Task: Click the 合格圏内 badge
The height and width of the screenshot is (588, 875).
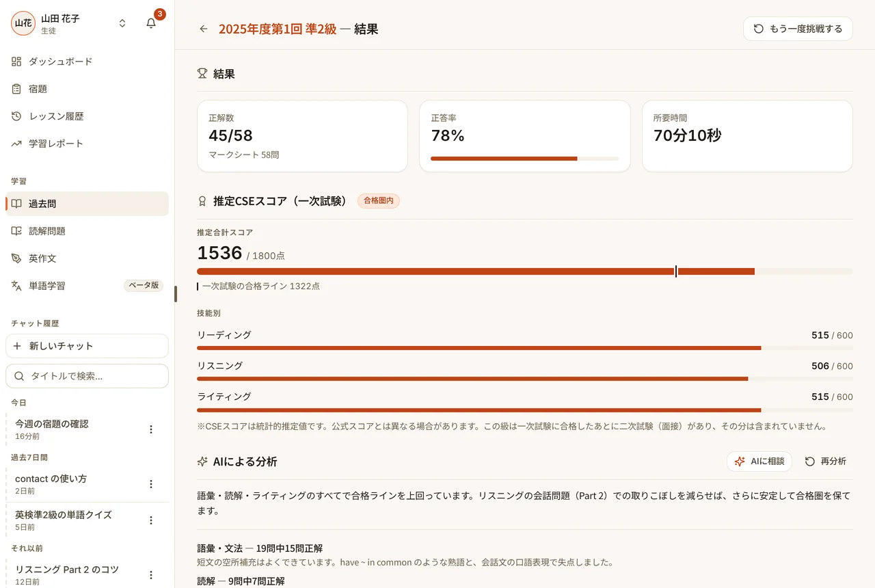Action: tap(379, 201)
